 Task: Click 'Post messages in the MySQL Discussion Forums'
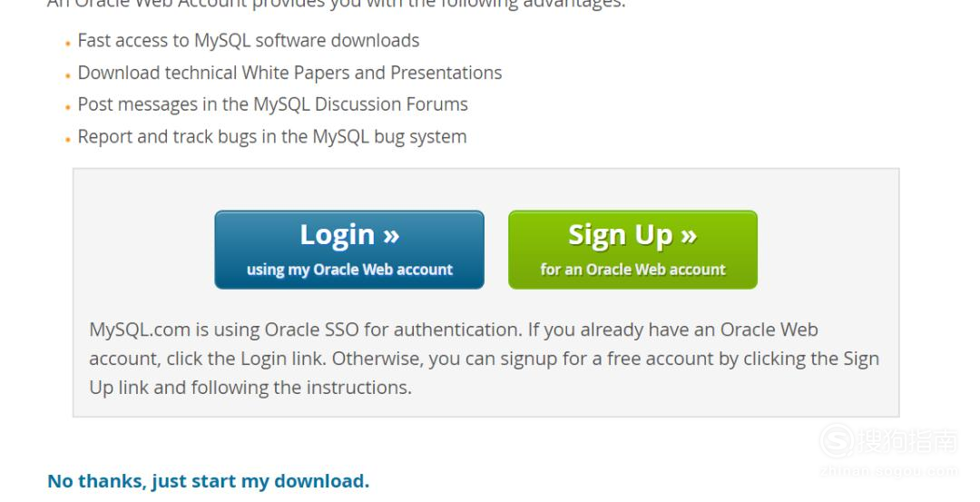coord(272,104)
